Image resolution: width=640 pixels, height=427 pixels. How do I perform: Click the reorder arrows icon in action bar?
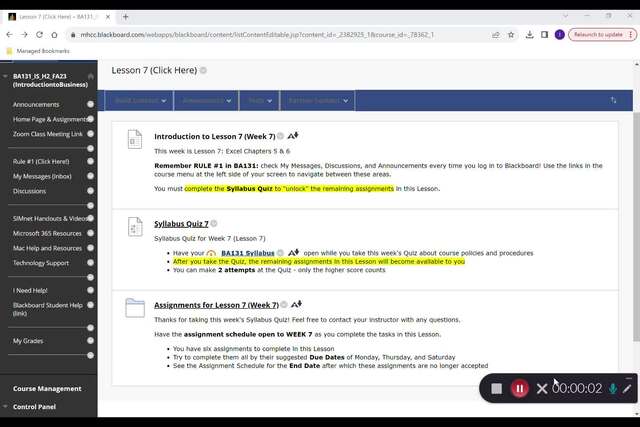[613, 100]
